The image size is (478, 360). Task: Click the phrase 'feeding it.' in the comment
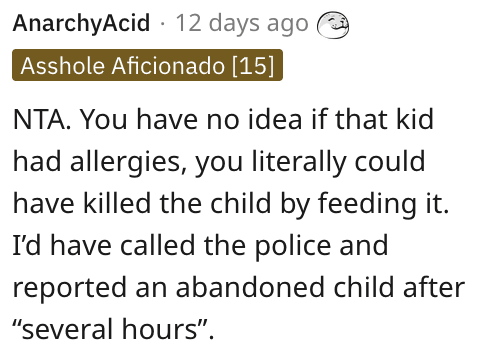(383, 203)
